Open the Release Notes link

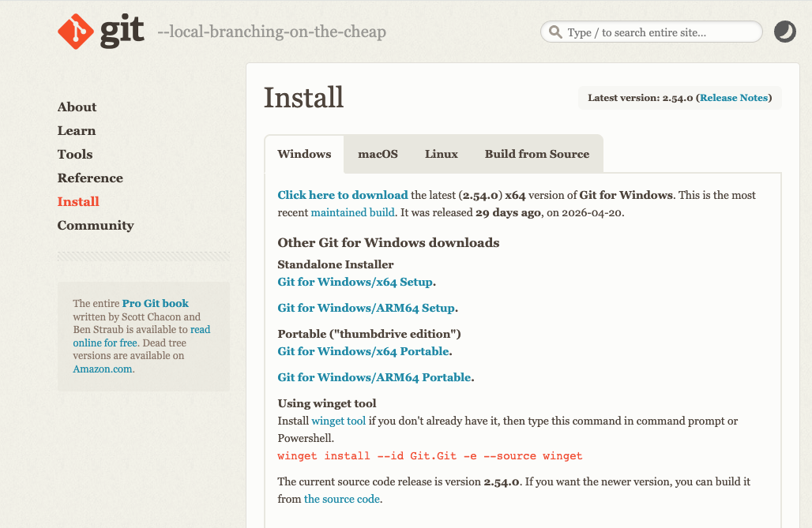click(x=735, y=98)
